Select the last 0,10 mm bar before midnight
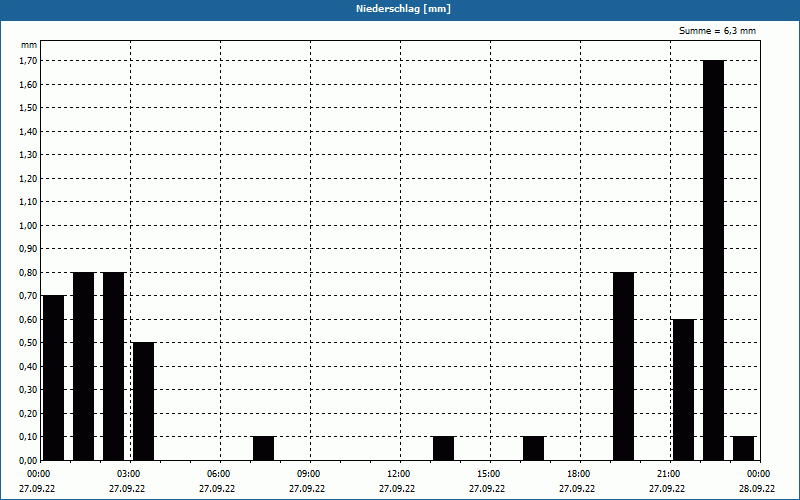The height and width of the screenshot is (500, 800). (x=743, y=448)
